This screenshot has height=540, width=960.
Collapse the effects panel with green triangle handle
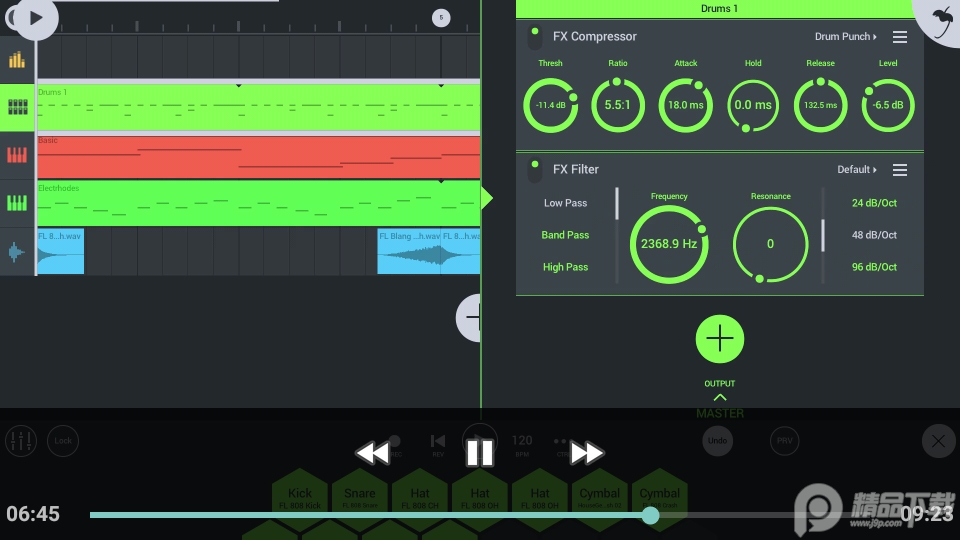(487, 198)
